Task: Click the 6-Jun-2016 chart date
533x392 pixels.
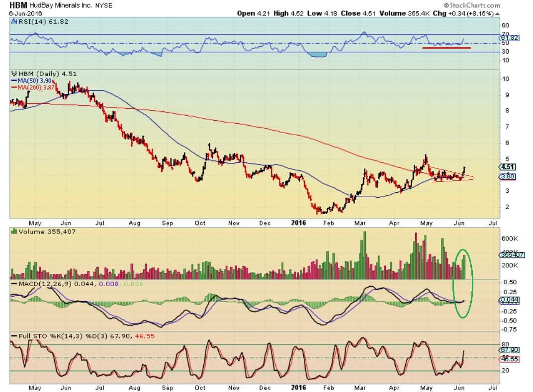Action: pos(25,13)
